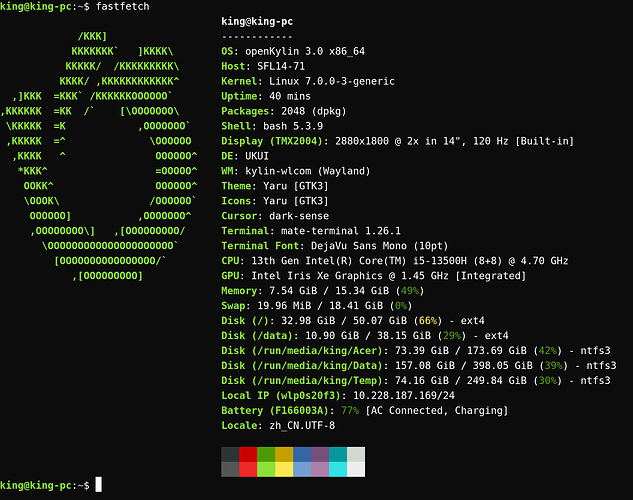
Task: Click the dark red color block
Action: (x=248, y=454)
